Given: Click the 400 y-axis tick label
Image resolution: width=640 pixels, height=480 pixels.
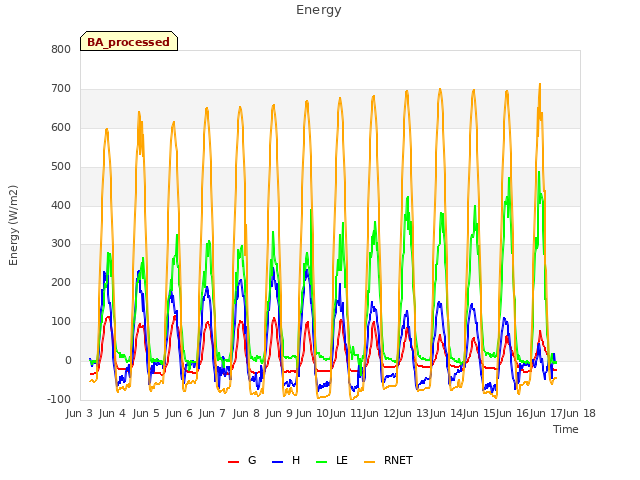Looking at the screenshot, I should coord(61,205).
